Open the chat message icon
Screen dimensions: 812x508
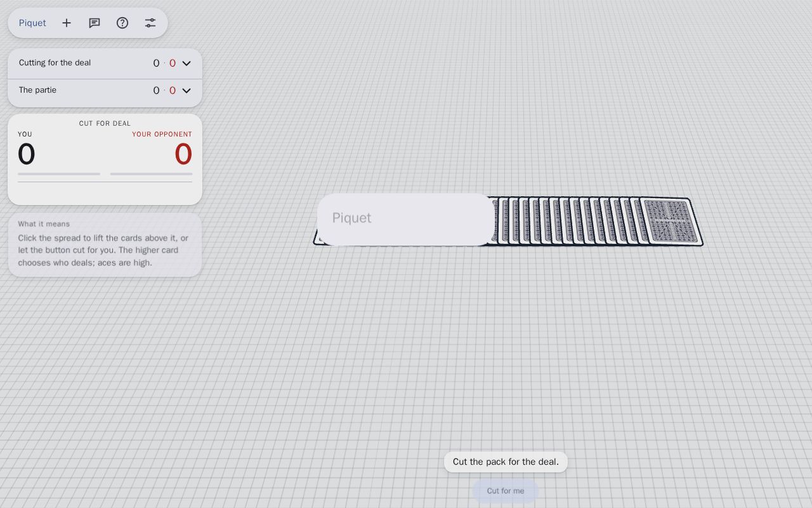tap(95, 23)
